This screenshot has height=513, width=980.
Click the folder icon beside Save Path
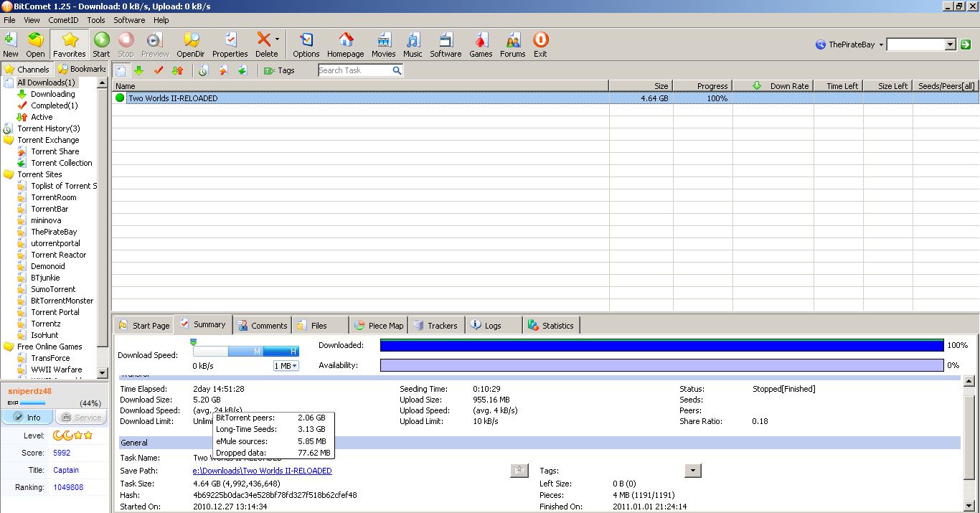point(519,471)
